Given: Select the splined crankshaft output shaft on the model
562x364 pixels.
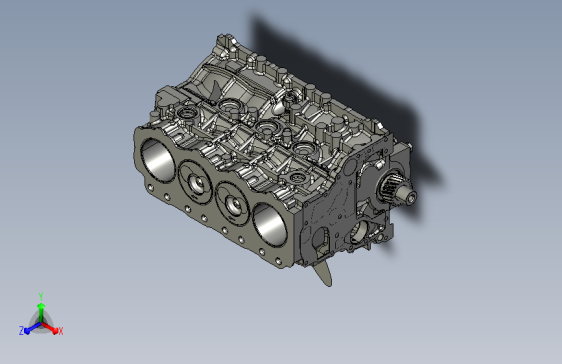Looking at the screenshot, I should click(x=398, y=191).
